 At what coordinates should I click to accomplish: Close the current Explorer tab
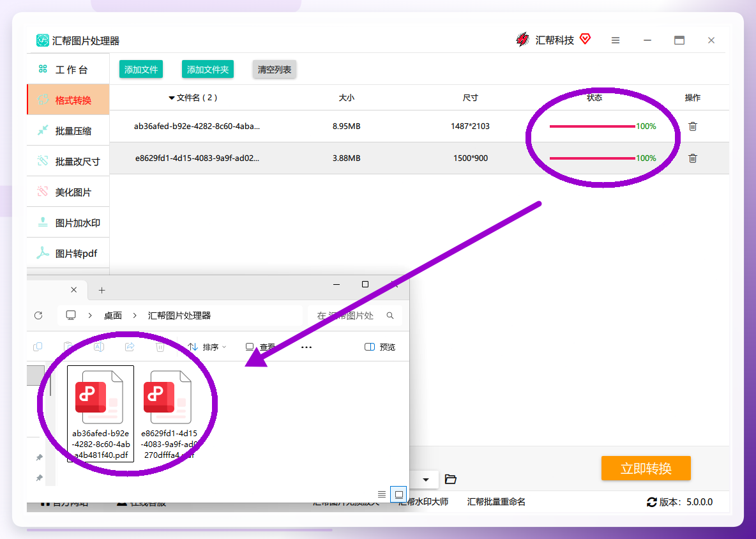(74, 290)
